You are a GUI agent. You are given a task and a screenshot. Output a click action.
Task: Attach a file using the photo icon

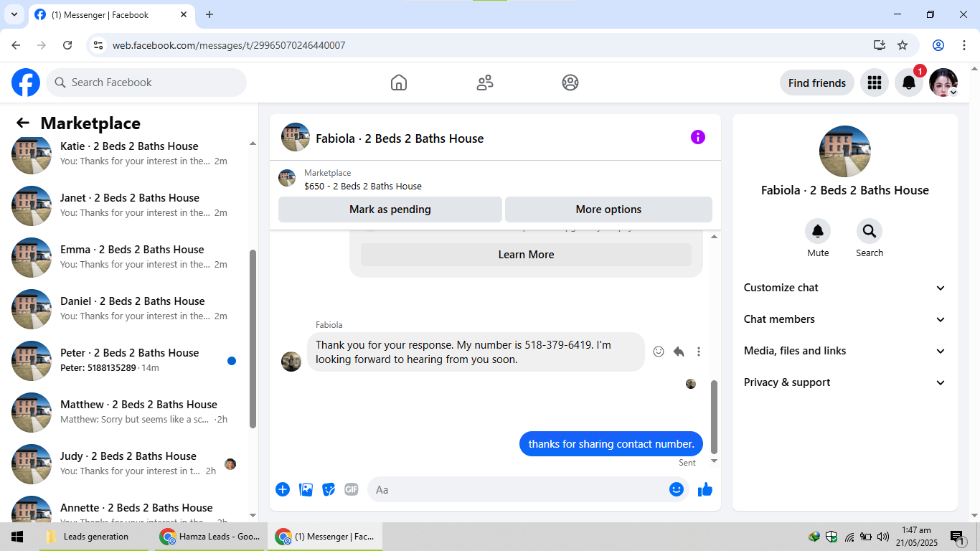pyautogui.click(x=306, y=489)
